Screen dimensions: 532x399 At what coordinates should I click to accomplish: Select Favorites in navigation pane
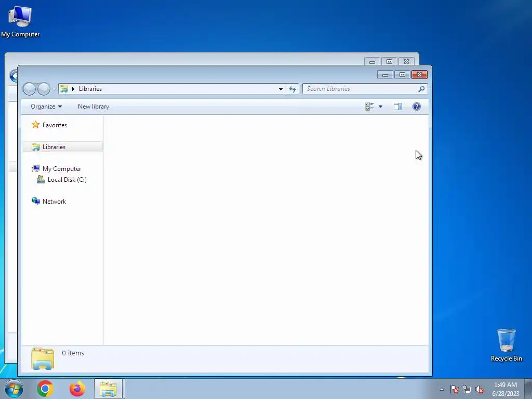click(x=55, y=125)
